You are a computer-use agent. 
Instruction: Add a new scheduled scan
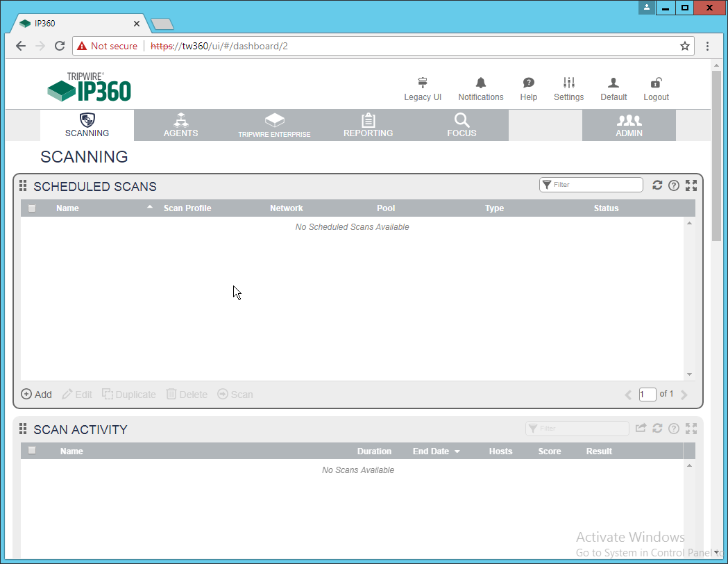[36, 395]
